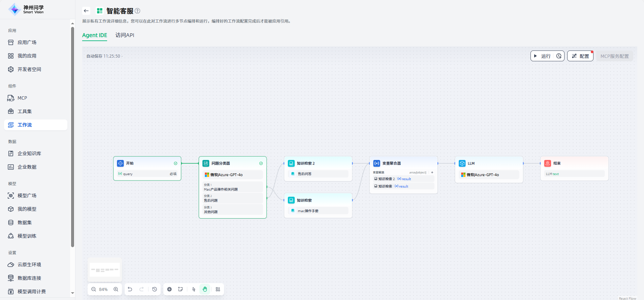Screen dimensions: 644x300
Task: Open 企业知识库 in the sidebar
Action: [x=29, y=154]
